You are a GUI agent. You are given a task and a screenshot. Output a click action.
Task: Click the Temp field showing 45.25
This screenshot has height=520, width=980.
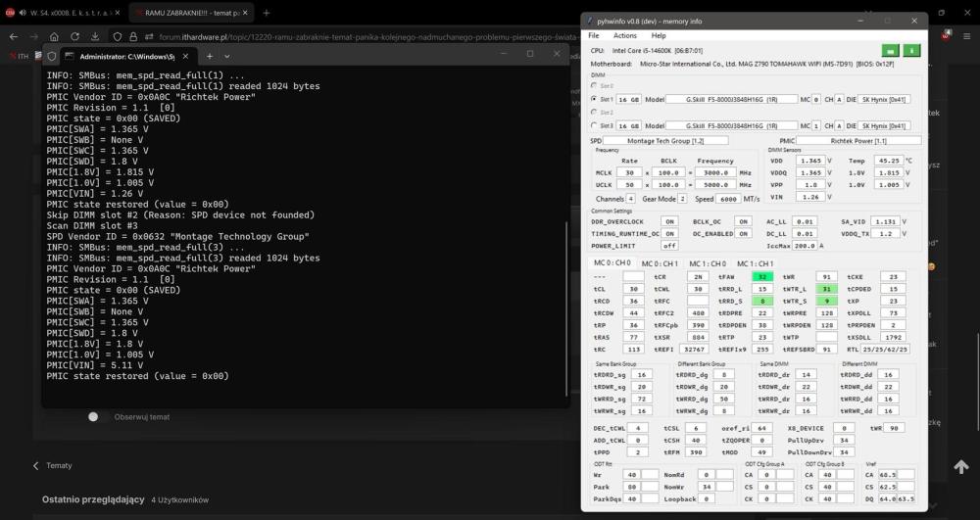[888, 161]
